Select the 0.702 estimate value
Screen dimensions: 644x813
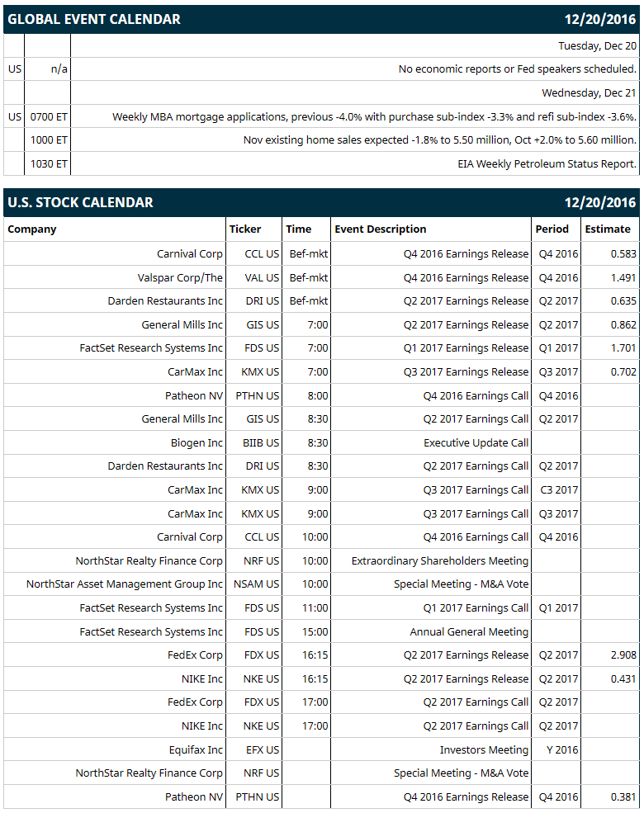(623, 371)
